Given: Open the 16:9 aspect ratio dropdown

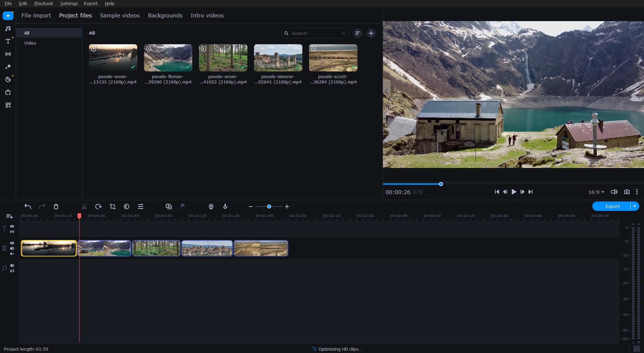Looking at the screenshot, I should click(596, 192).
